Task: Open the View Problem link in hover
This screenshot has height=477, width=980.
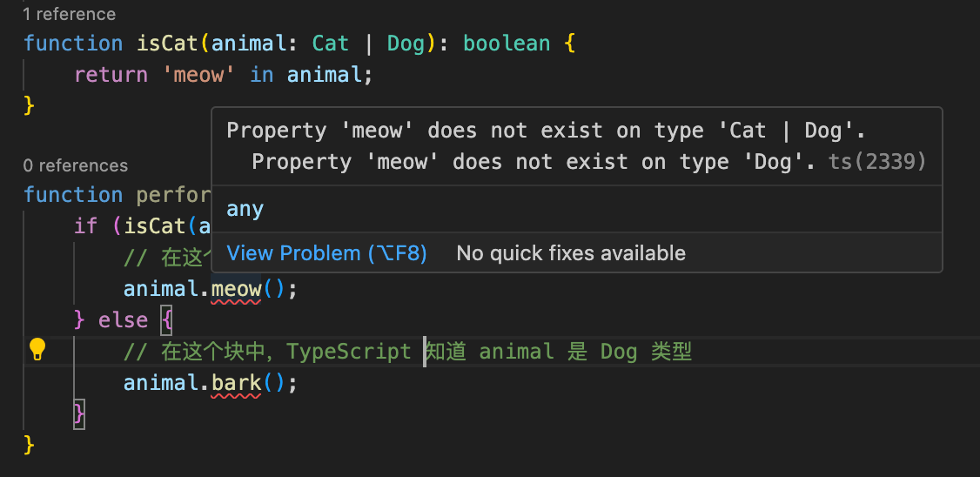Action: pos(326,253)
